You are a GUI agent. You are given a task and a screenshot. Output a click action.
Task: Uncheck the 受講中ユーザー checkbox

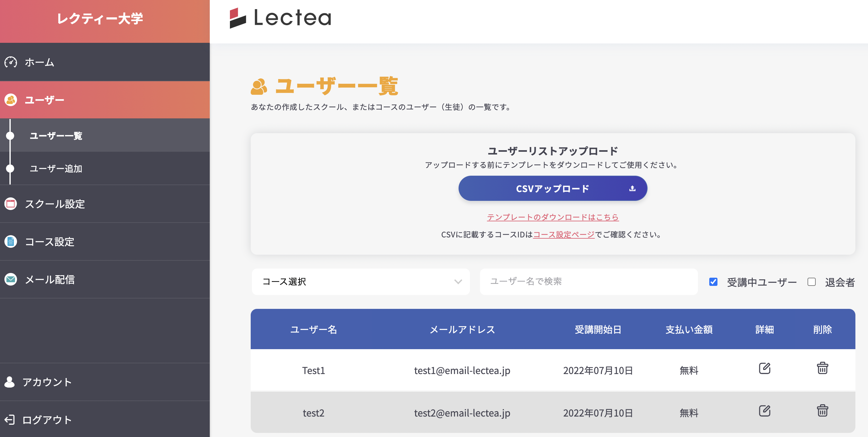[713, 282]
